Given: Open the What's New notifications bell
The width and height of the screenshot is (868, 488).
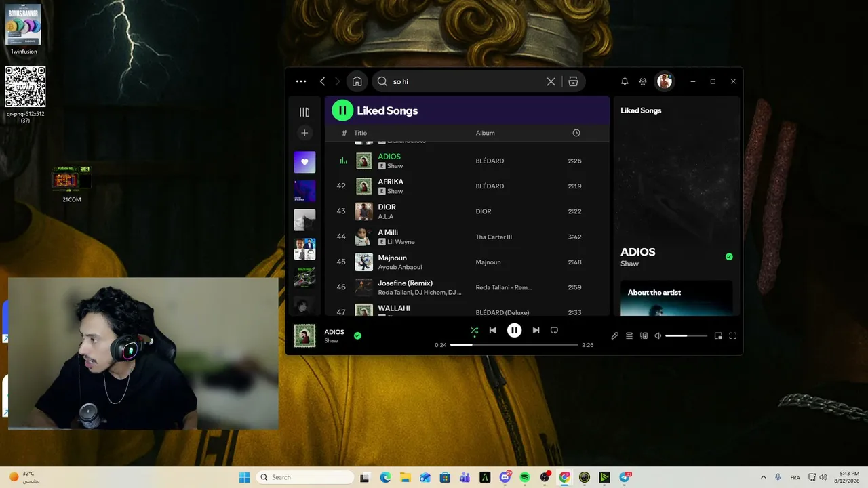Looking at the screenshot, I should (x=625, y=81).
